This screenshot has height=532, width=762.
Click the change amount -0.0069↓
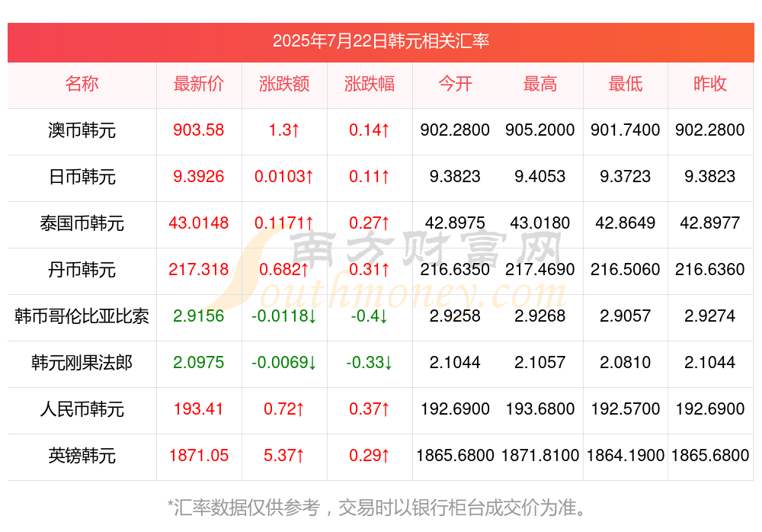pyautogui.click(x=284, y=363)
